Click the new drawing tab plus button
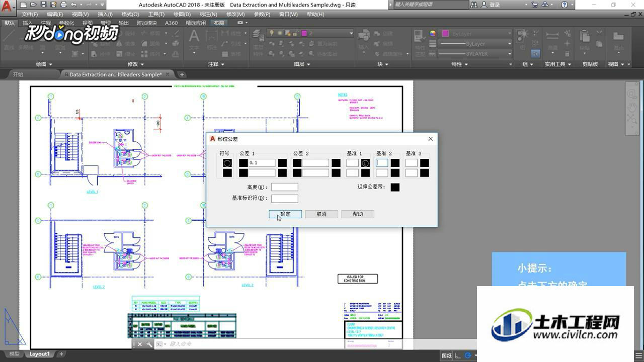 point(182,74)
